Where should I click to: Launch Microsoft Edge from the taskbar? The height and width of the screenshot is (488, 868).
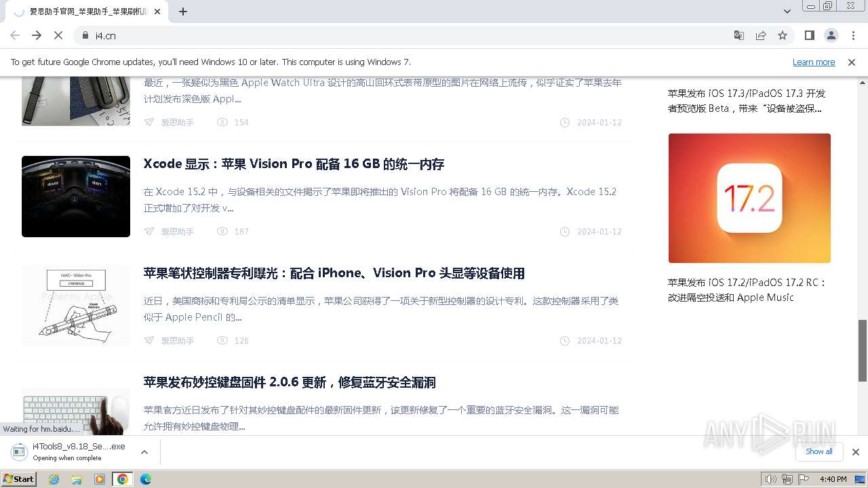tap(146, 479)
